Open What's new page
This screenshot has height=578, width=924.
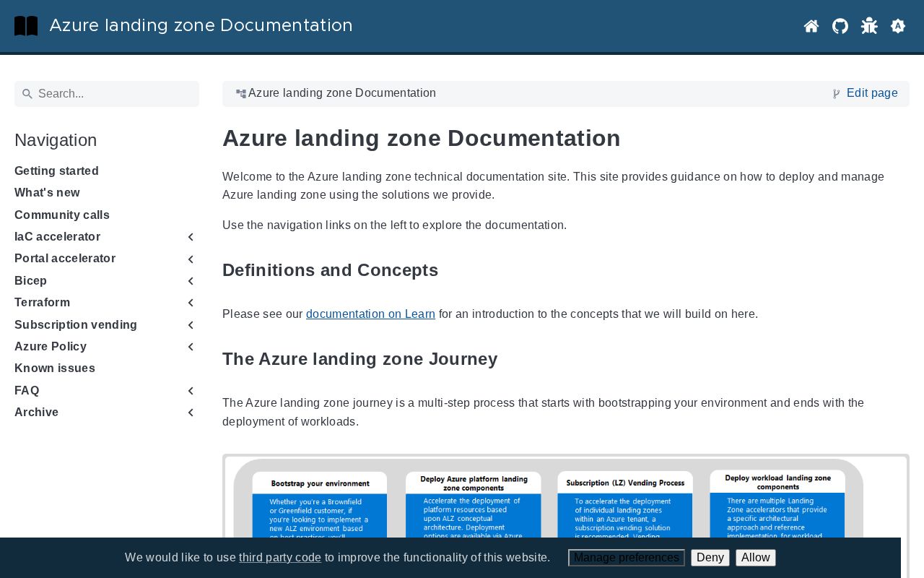(47, 193)
